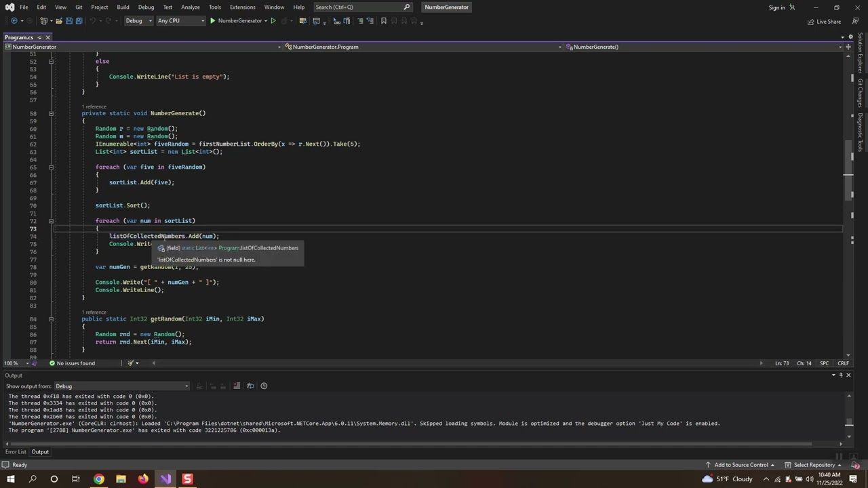Screen dimensions: 868x488
Task: Save the file with the Save icon
Action: coord(68,21)
